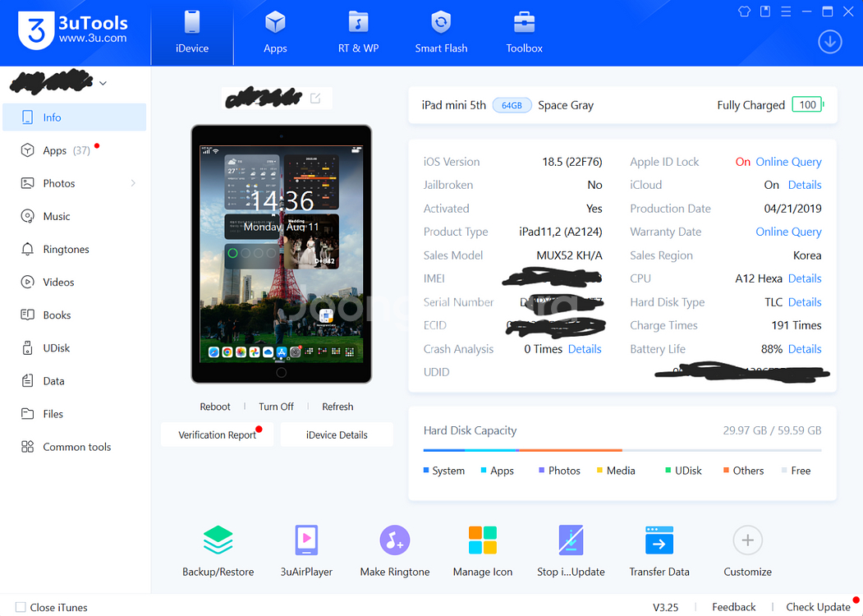Viewport: 863px width, 616px height.
Task: Open the Toolbox tab
Action: [524, 33]
